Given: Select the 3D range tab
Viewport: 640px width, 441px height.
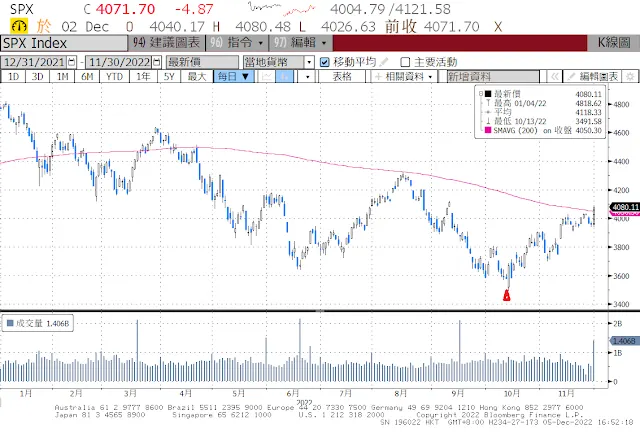Looking at the screenshot, I should (x=38, y=76).
